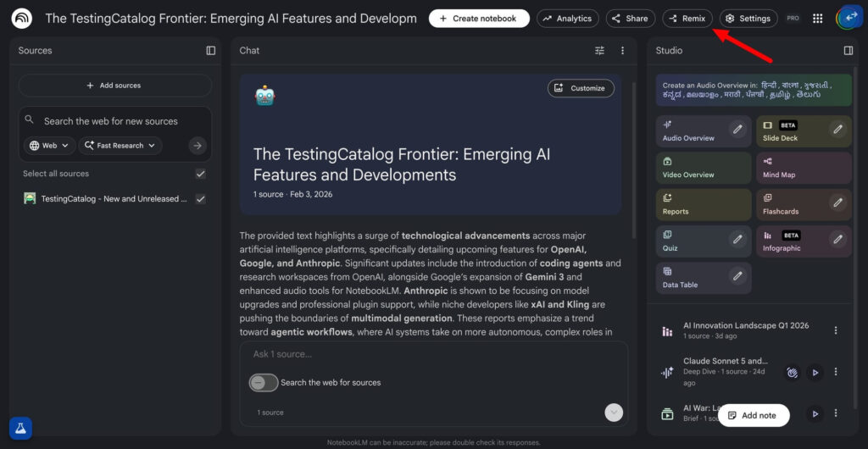Viewport: 868px width, 449px height.
Task: Toggle Search the web for sources
Action: tap(264, 382)
